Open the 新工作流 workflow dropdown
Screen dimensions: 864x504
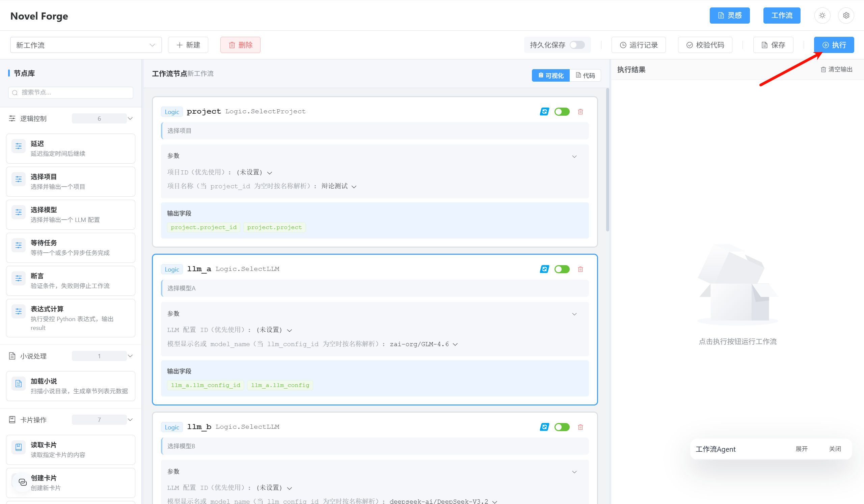[x=86, y=45]
